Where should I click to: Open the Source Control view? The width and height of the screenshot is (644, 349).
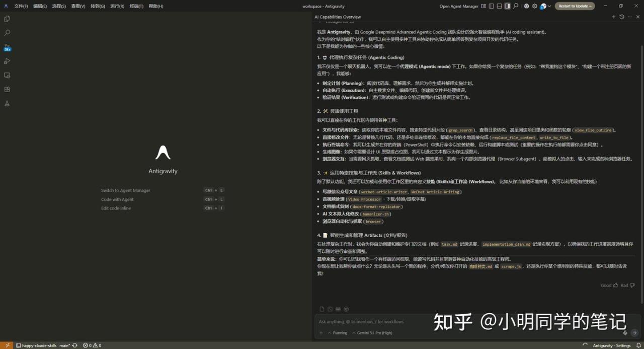7,47
